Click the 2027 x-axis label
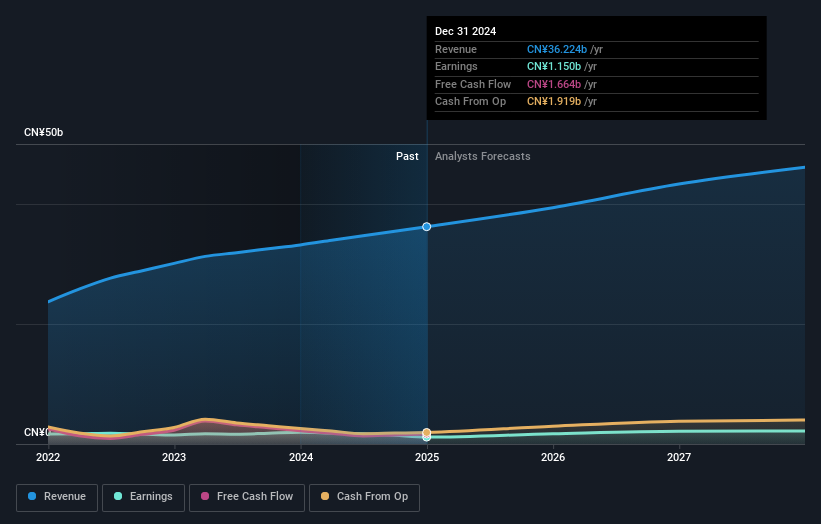The height and width of the screenshot is (524, 821). (x=679, y=458)
